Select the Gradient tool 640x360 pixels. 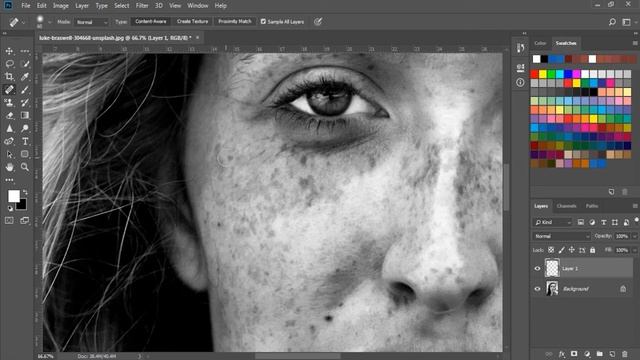[25, 116]
